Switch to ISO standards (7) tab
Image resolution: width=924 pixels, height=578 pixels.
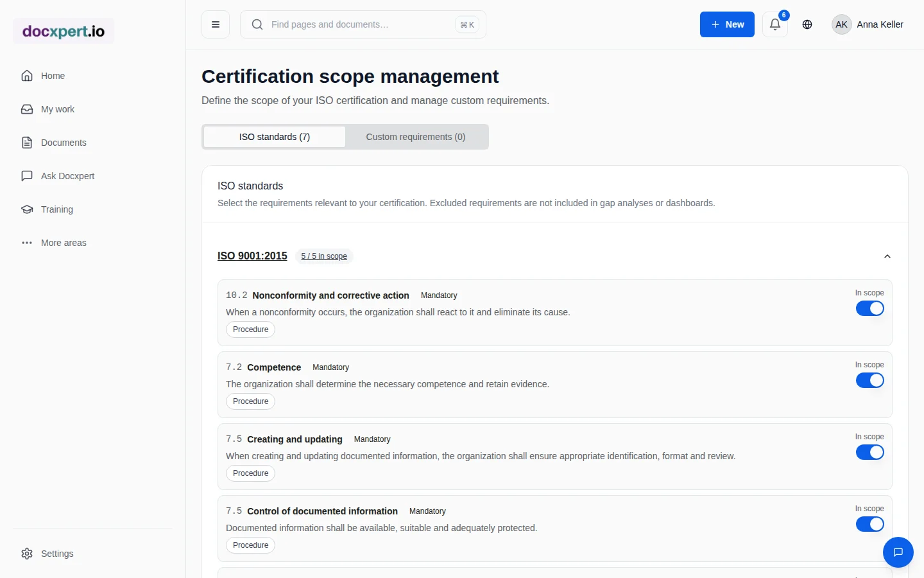(x=275, y=137)
